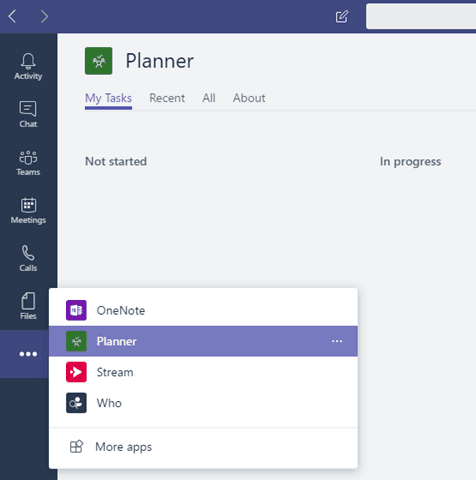Open Who from the apps list
The width and height of the screenshot is (476, 480).
click(203, 403)
